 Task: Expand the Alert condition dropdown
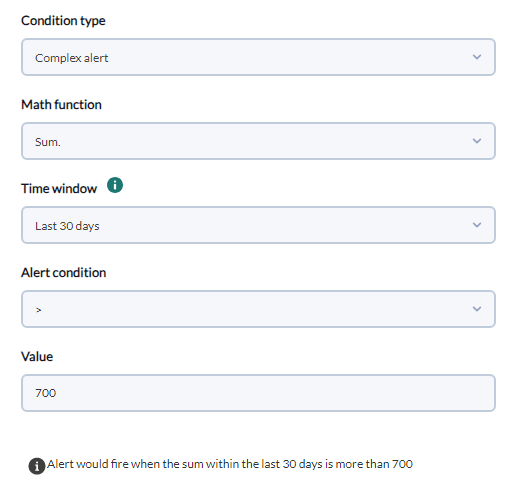[258, 309]
